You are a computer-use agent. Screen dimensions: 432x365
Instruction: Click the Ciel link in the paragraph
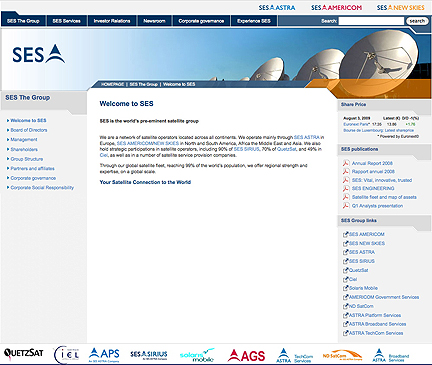pos(104,155)
